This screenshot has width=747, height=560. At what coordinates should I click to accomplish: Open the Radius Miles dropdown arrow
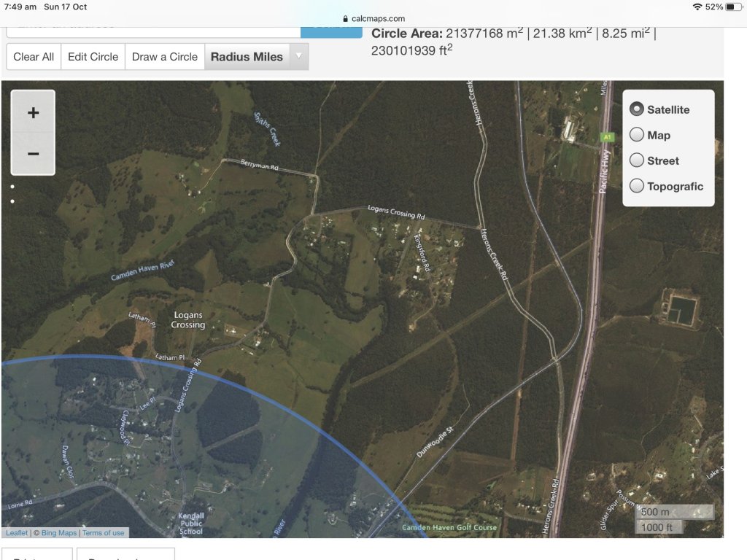[x=298, y=56]
